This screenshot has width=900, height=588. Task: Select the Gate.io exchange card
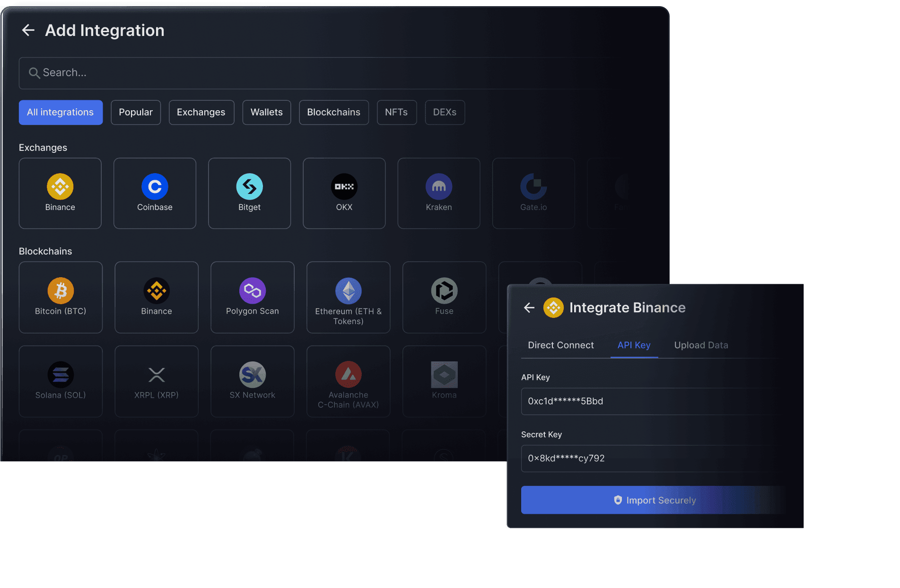(x=533, y=193)
